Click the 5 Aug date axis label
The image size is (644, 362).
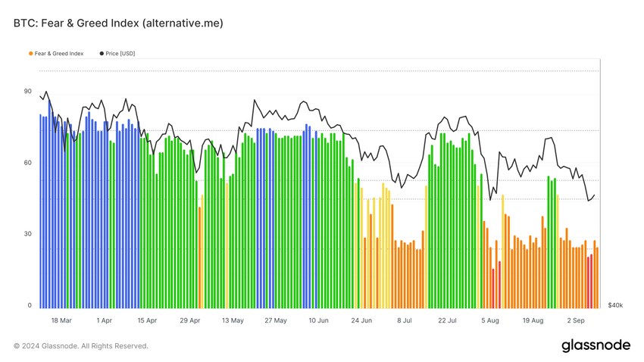(490, 320)
